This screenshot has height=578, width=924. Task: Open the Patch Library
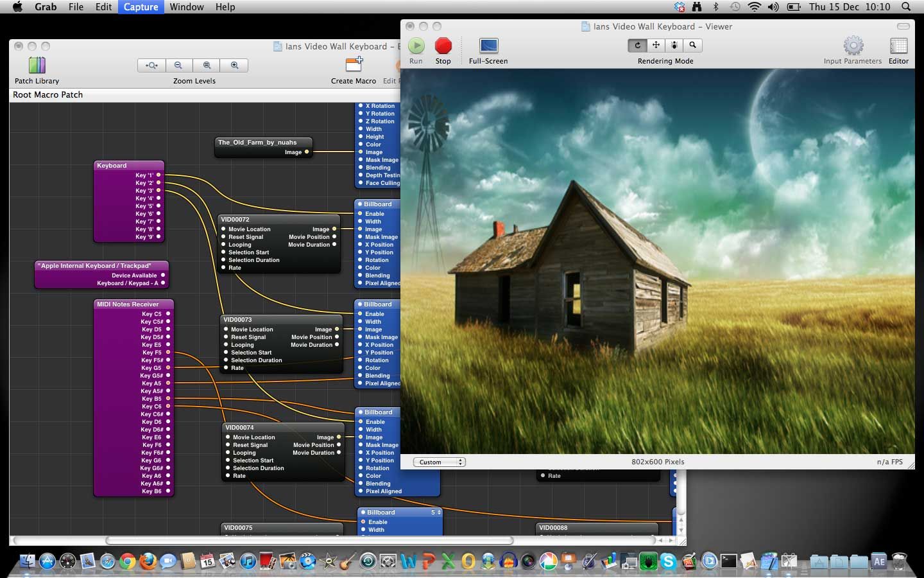pyautogui.click(x=37, y=66)
